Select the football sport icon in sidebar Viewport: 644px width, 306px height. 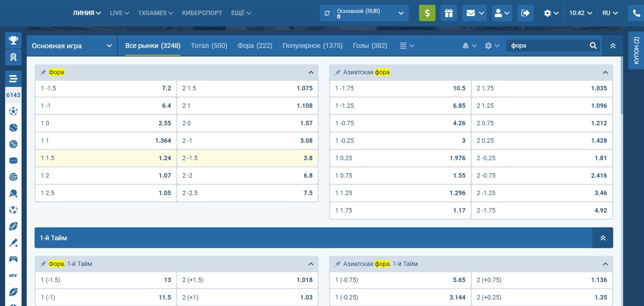tap(13, 111)
